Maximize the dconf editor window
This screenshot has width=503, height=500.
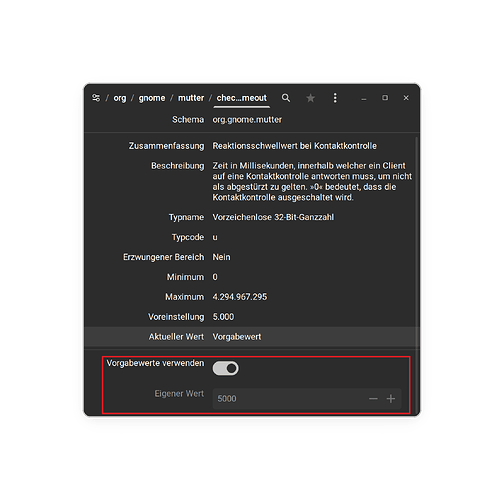point(385,98)
